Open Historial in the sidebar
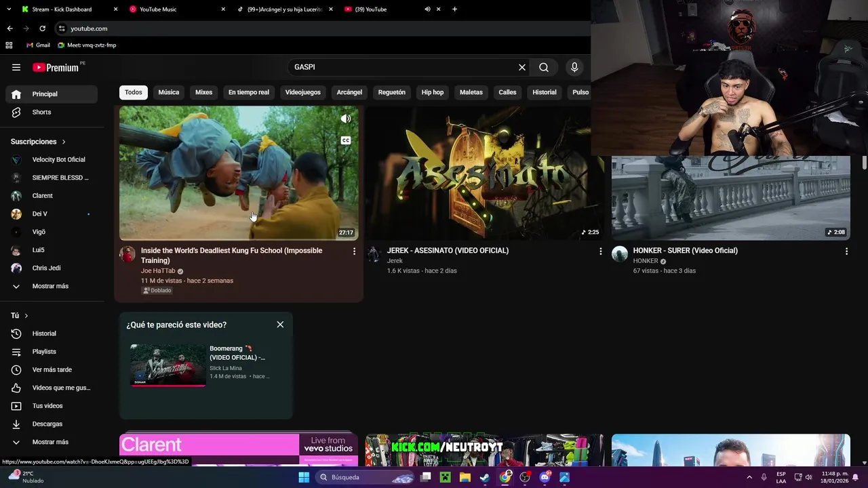Image resolution: width=868 pixels, height=488 pixels. [x=52, y=333]
